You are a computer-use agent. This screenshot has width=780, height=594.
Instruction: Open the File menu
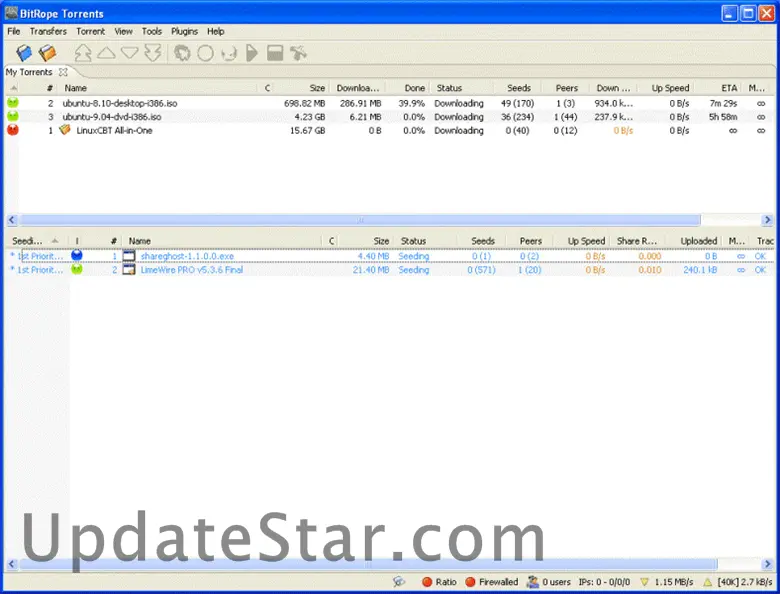pyautogui.click(x=13, y=31)
